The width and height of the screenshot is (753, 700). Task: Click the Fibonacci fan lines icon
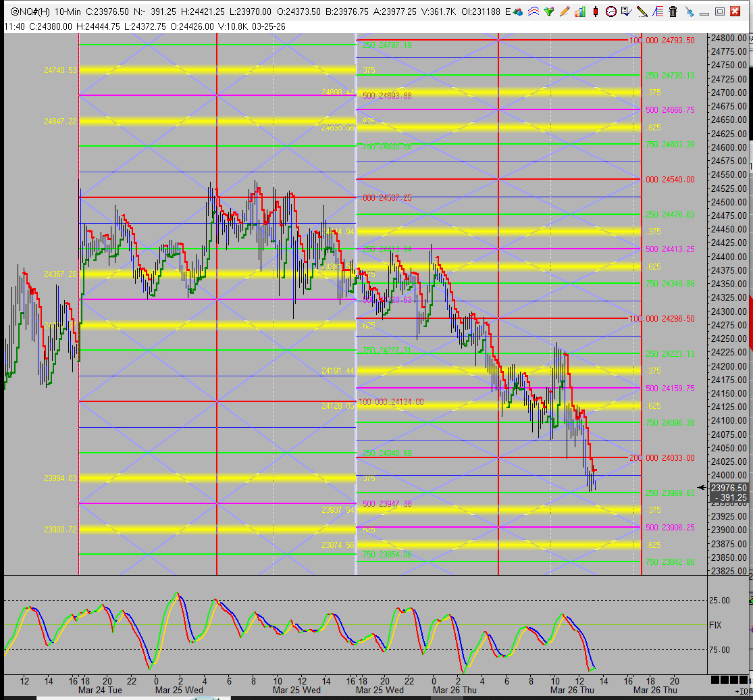(x=657, y=11)
